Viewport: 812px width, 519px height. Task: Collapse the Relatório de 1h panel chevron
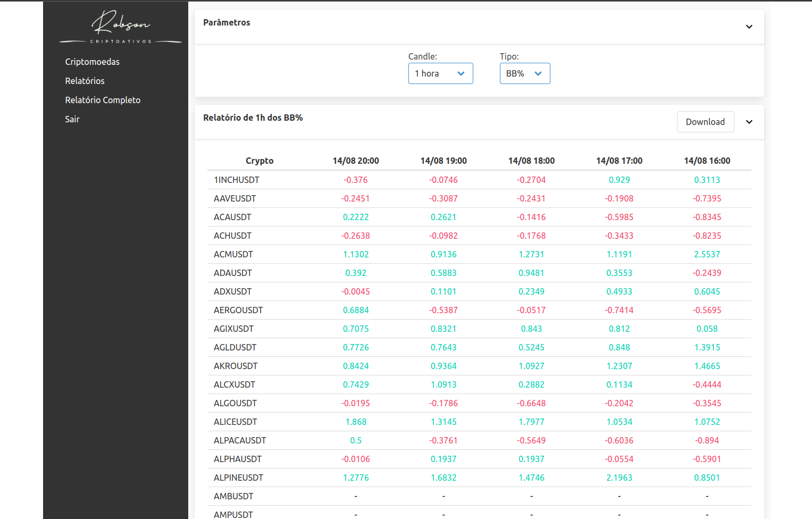[749, 122]
